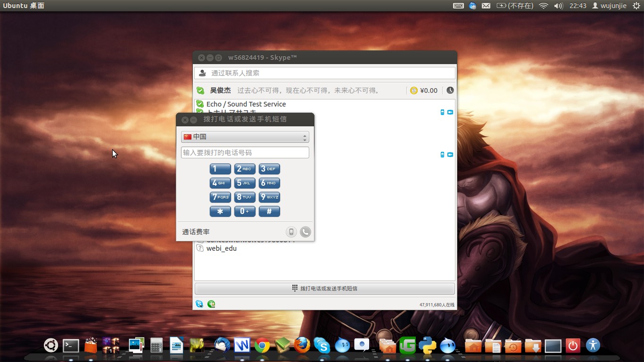Launch Thunderbird mail from the dock
The image size is (644, 362).
222,346
